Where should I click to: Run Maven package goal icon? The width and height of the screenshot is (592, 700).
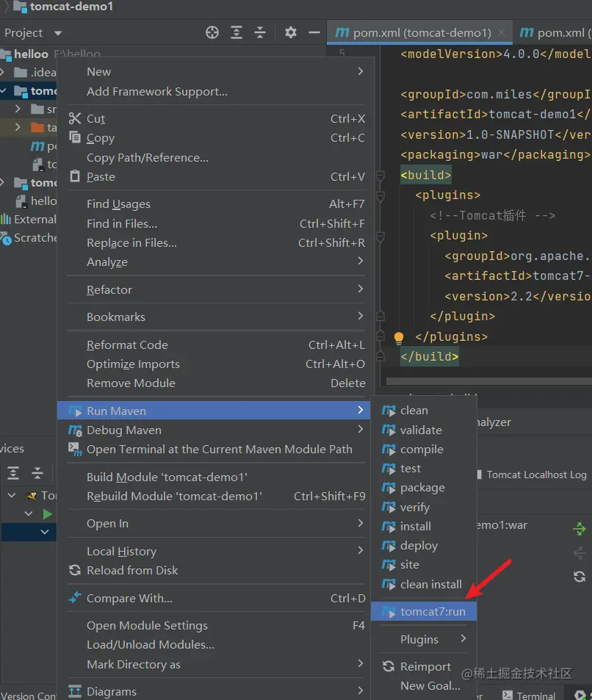[389, 488]
